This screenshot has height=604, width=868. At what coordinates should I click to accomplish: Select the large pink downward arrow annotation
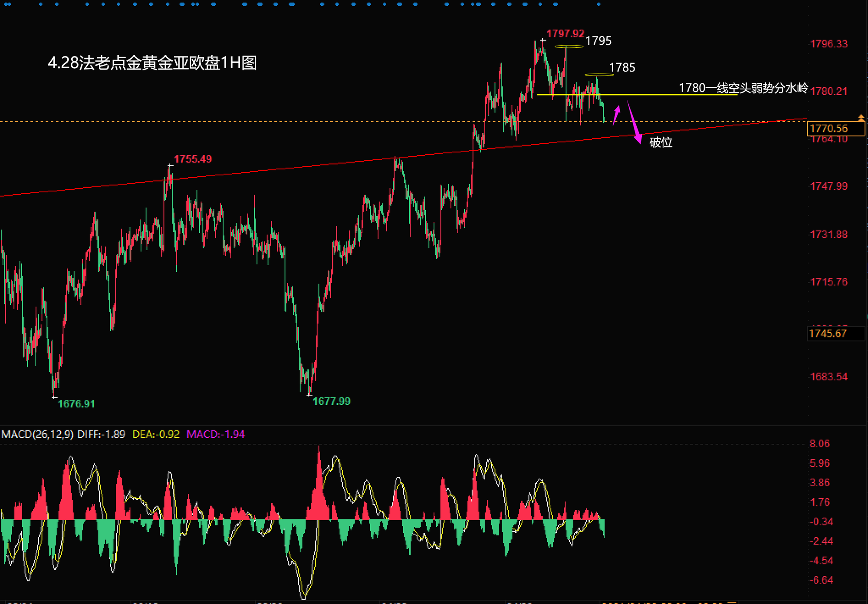[634, 123]
